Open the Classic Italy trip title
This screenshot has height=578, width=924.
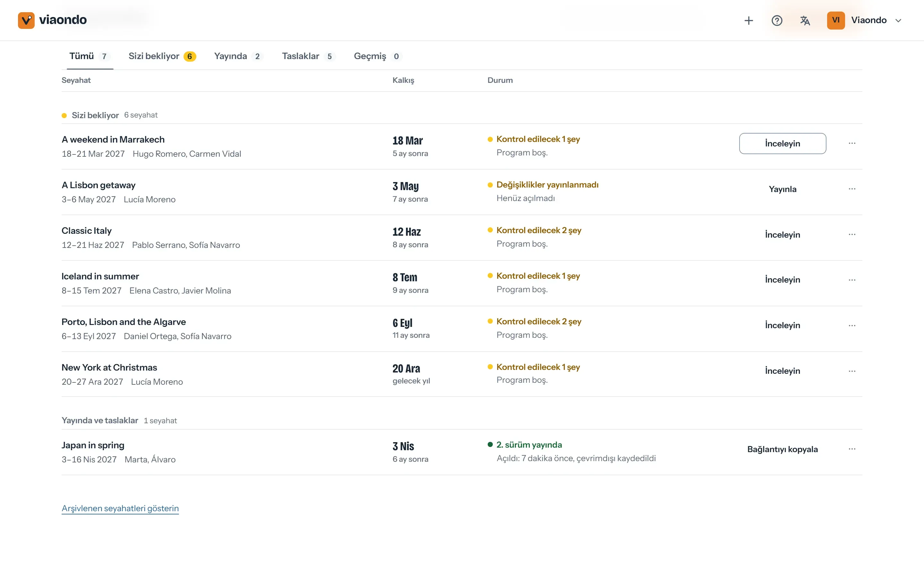pos(87,231)
